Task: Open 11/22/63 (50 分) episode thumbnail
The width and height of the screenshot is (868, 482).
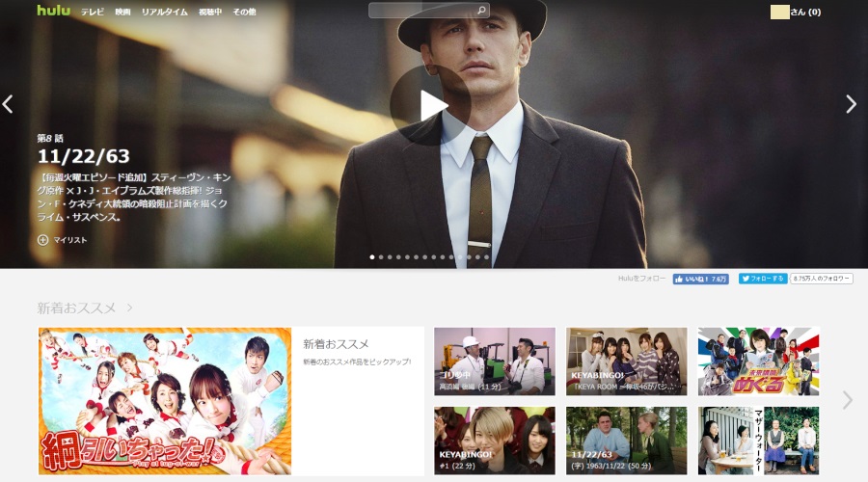Action: pos(626,442)
